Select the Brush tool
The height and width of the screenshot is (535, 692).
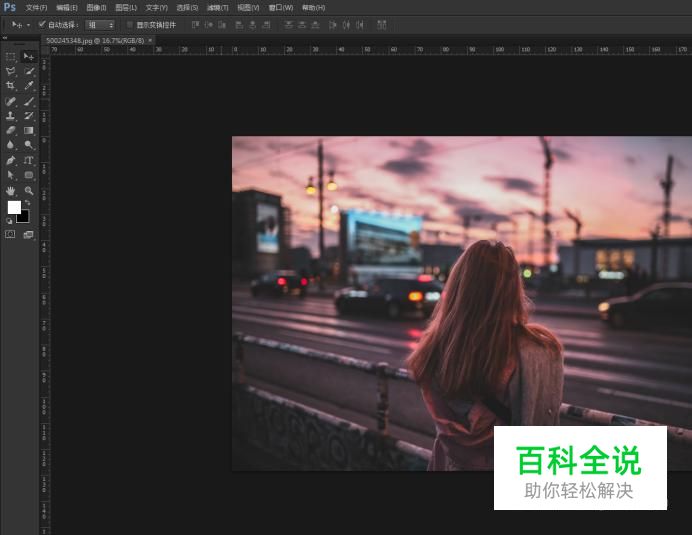(x=29, y=101)
